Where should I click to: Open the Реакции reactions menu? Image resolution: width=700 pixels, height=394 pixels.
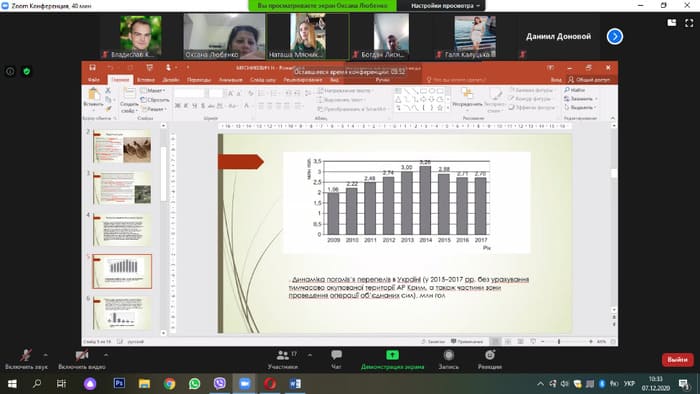(x=490, y=360)
